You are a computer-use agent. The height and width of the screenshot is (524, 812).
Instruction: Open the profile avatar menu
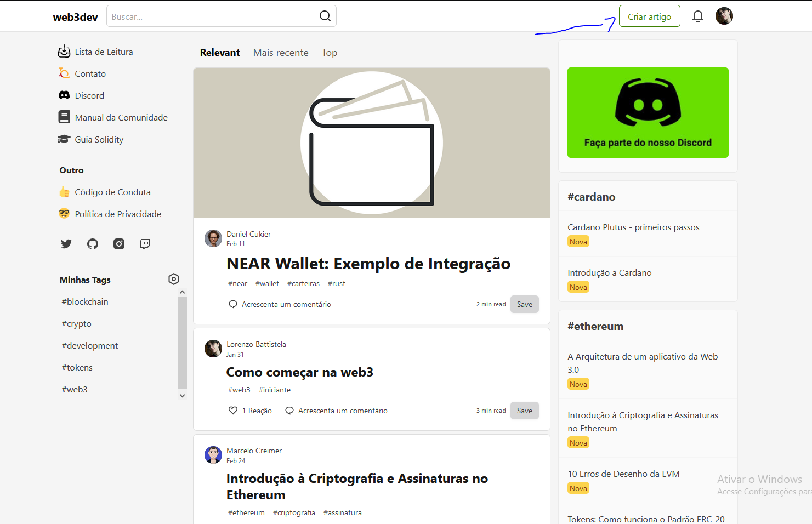pyautogui.click(x=724, y=16)
